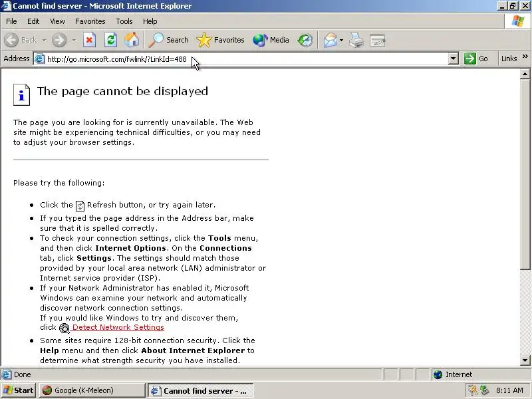Click the Internet zone status indicator
The image size is (532, 399).
[x=480, y=374]
